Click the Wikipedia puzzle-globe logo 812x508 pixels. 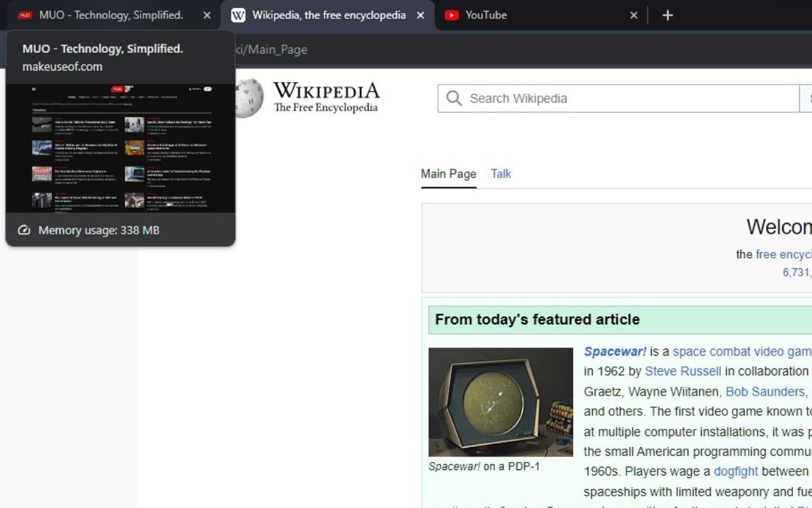click(x=250, y=98)
